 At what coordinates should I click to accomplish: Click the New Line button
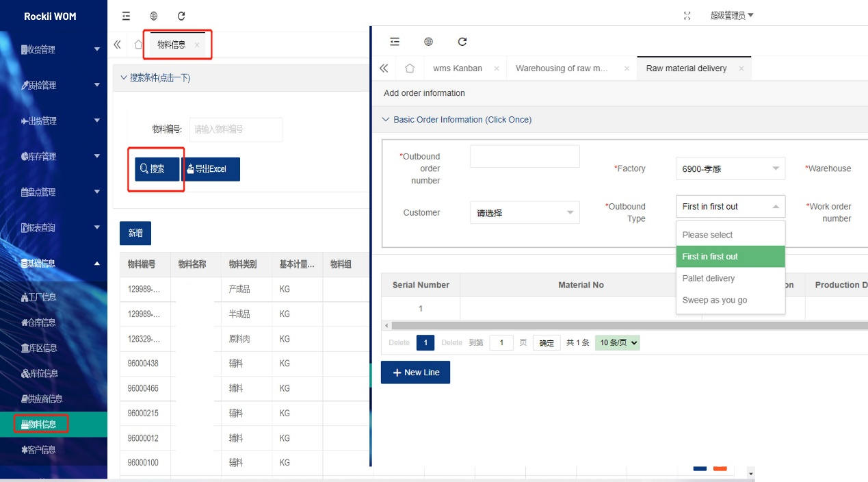click(415, 372)
